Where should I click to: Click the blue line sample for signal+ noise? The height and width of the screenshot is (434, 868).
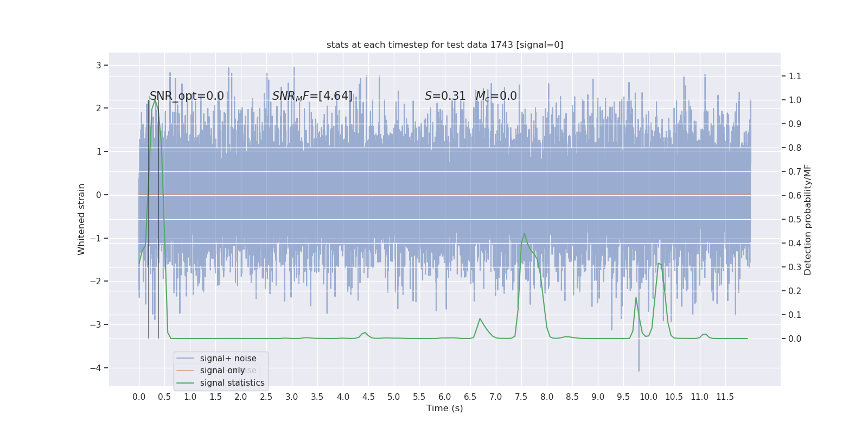click(186, 359)
